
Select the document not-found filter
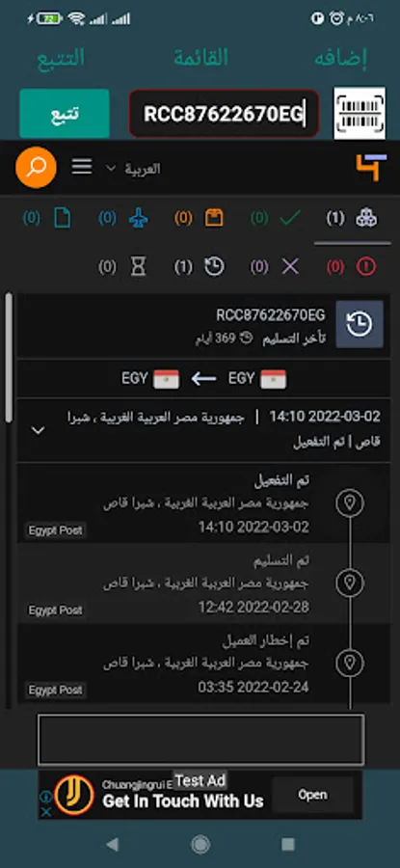tap(47, 219)
